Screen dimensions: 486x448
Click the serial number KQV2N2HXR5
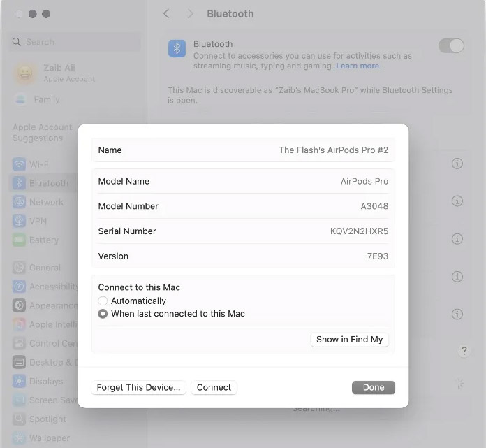359,231
